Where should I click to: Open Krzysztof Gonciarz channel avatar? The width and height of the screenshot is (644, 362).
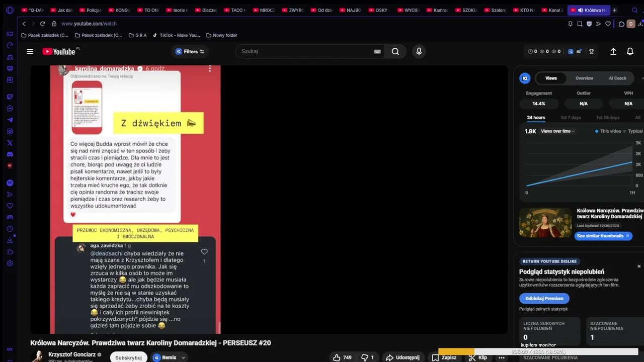click(37, 356)
